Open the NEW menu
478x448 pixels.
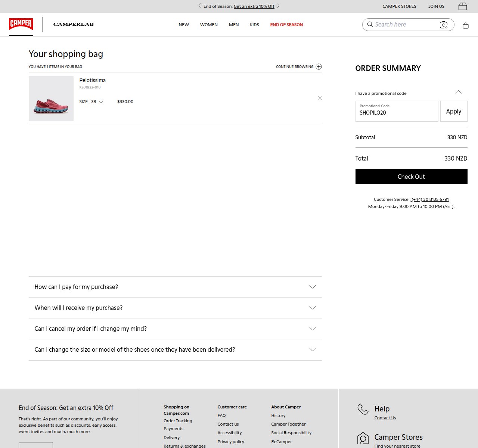[184, 25]
